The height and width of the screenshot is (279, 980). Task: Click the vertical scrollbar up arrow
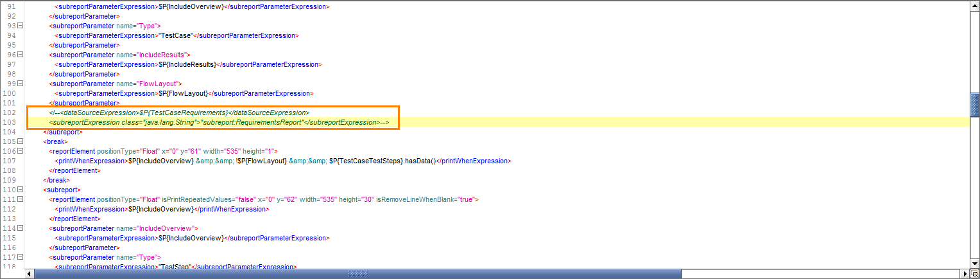[974, 5]
